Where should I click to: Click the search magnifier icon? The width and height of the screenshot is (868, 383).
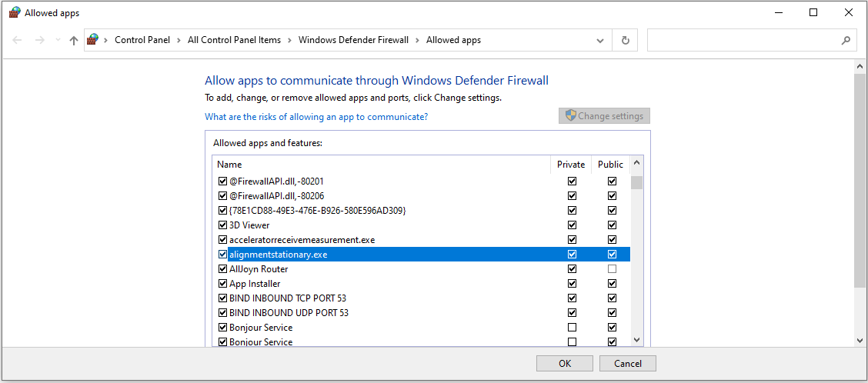[x=846, y=41]
